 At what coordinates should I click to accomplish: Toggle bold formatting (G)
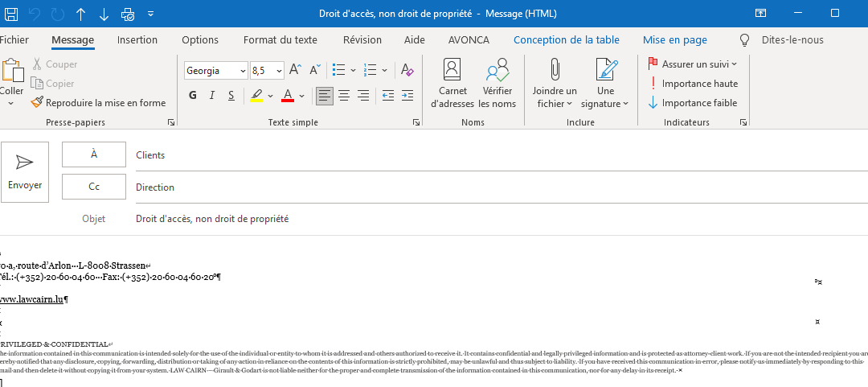(x=192, y=96)
